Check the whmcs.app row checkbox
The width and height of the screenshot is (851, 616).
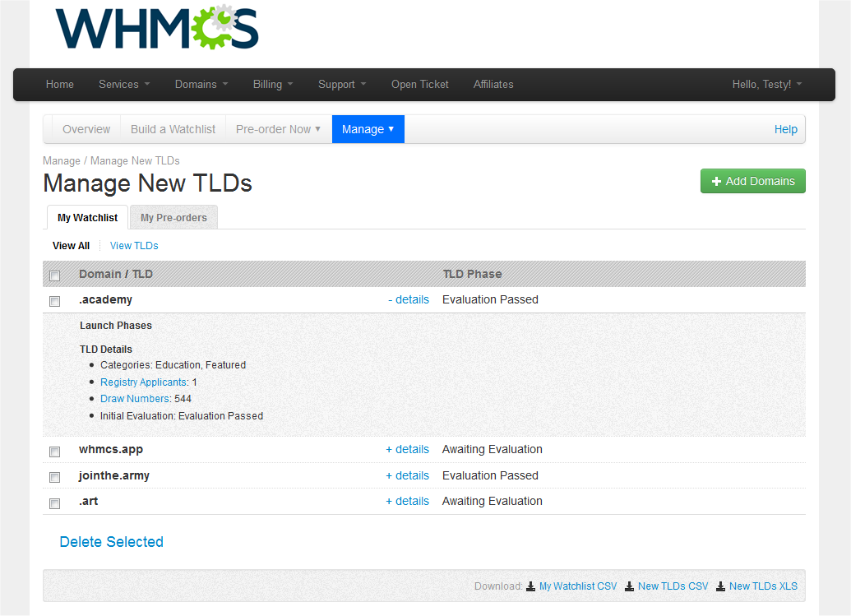click(55, 452)
